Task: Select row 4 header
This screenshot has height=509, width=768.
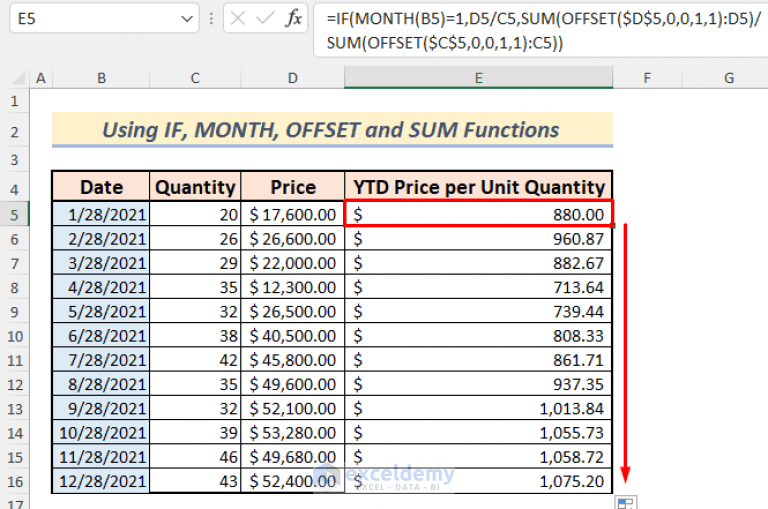Action: 15,189
